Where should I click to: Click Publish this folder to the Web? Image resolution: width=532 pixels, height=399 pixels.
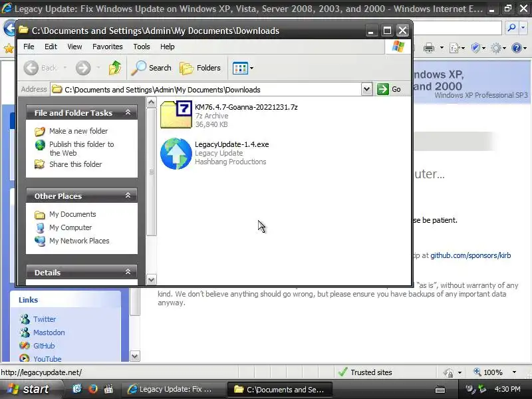click(81, 148)
